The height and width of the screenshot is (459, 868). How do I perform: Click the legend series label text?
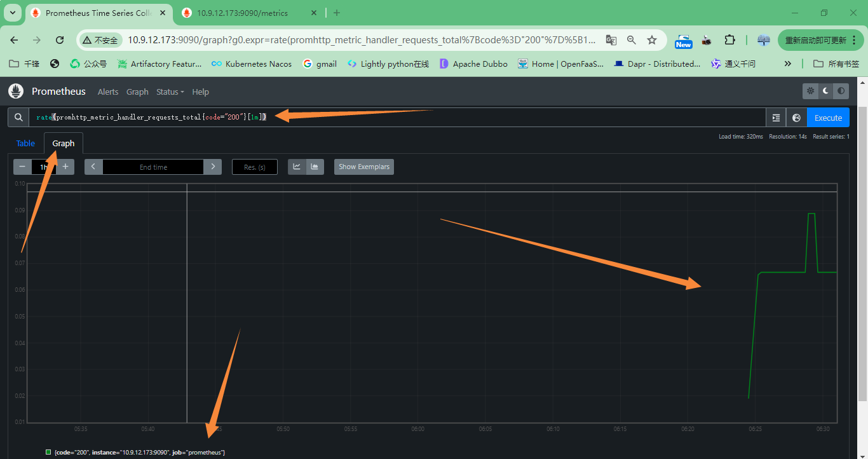point(140,452)
